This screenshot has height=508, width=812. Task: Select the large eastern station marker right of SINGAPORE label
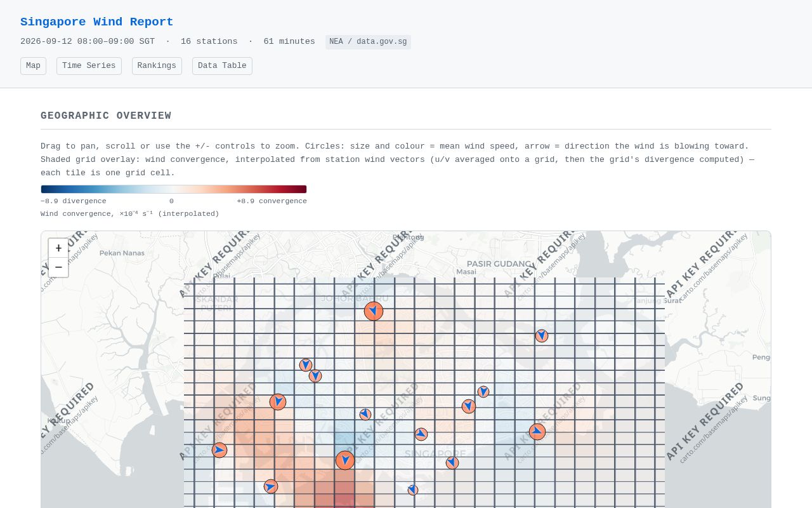(537, 432)
